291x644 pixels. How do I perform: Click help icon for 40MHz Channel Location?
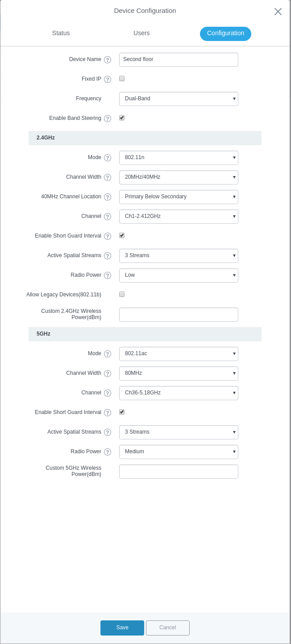[108, 197]
